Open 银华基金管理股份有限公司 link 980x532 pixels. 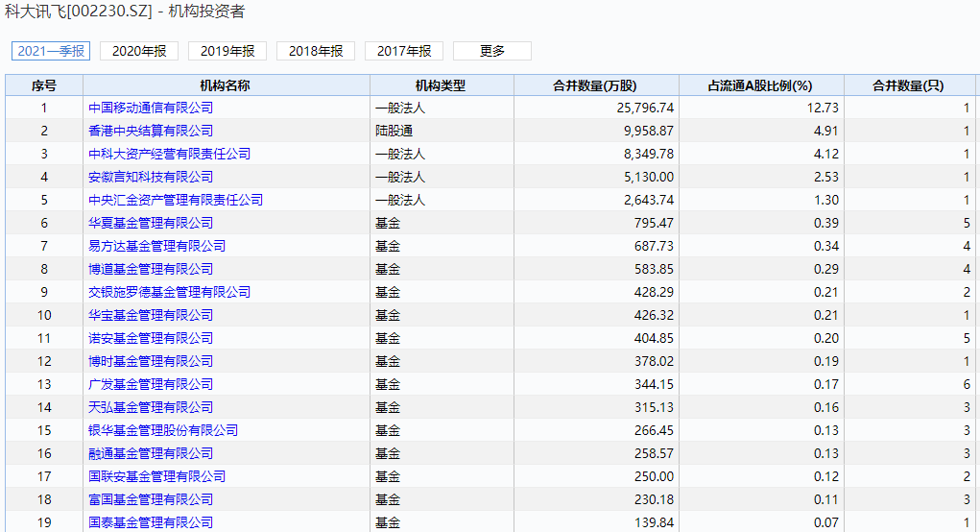pyautogui.click(x=163, y=431)
